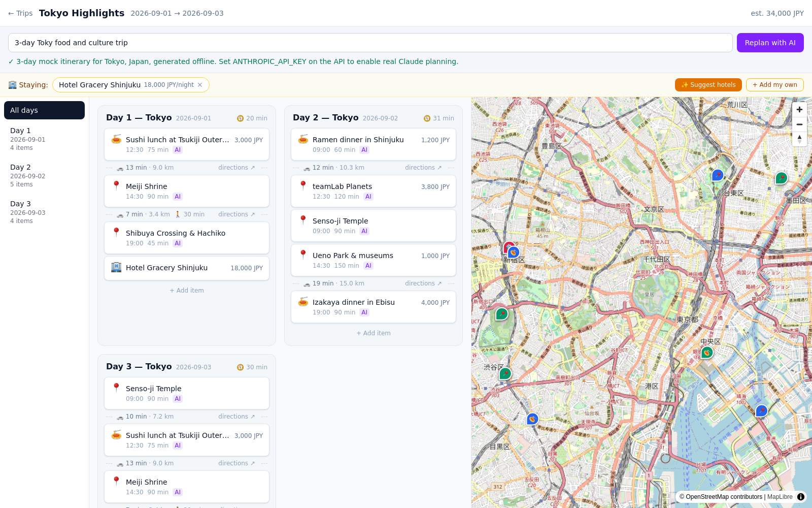Select the blue Ebisu map marker
This screenshot has width=812, height=508.
coord(532,419)
